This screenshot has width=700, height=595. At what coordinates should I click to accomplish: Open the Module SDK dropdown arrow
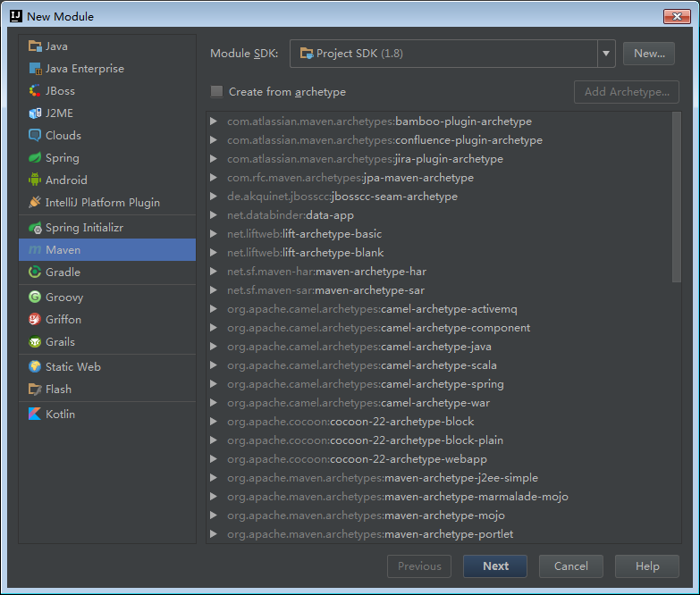(x=606, y=54)
